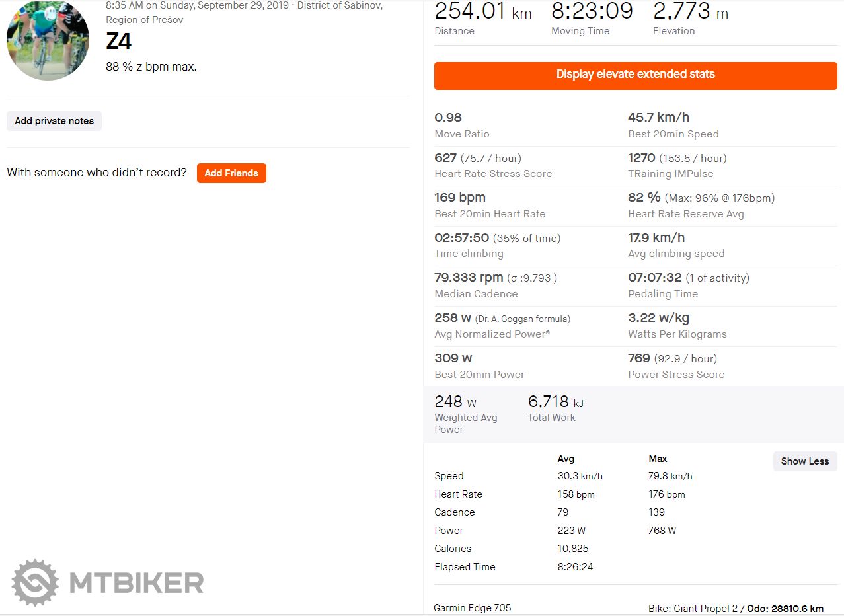Open the Giant Propel 2 bike link
The height and width of the screenshot is (616, 844).
tap(707, 608)
